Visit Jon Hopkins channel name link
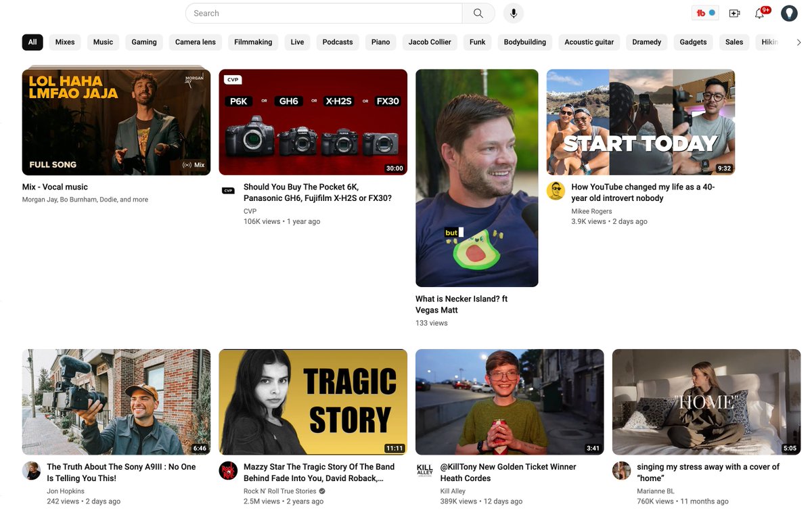Screen dimensions: 812x519 (66, 491)
